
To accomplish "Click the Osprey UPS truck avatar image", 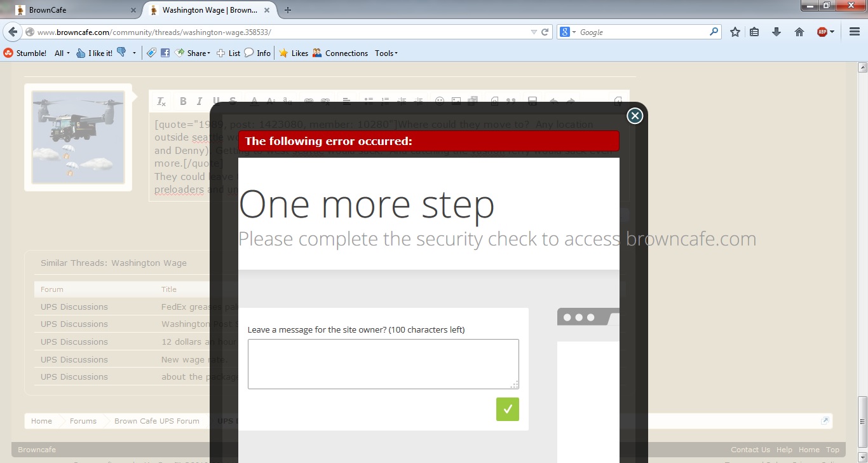I will [78, 137].
